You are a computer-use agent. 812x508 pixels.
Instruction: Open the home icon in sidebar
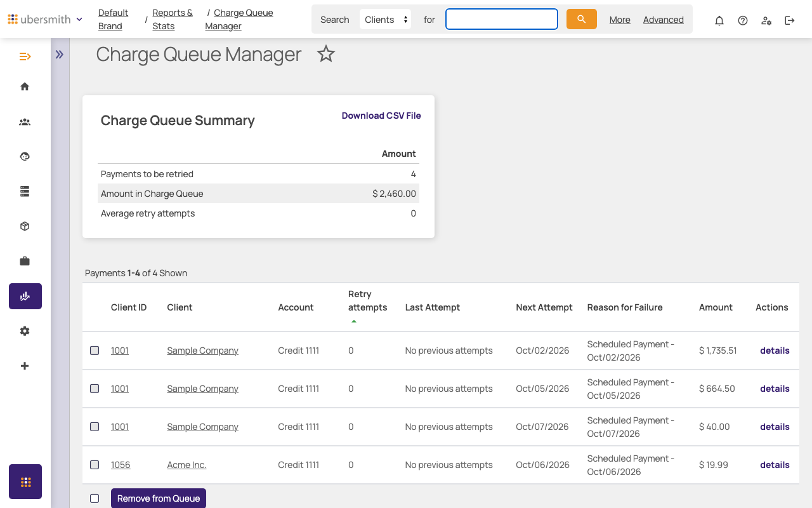point(25,86)
